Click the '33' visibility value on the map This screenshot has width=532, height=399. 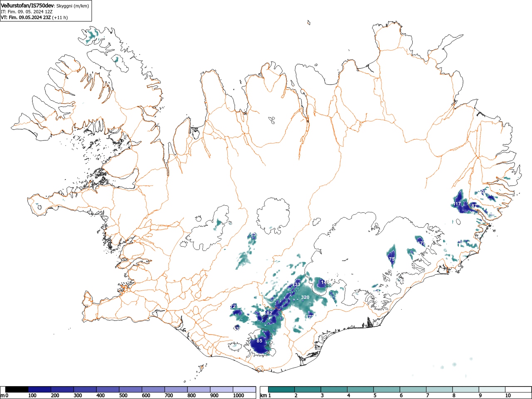pyautogui.click(x=297, y=284)
